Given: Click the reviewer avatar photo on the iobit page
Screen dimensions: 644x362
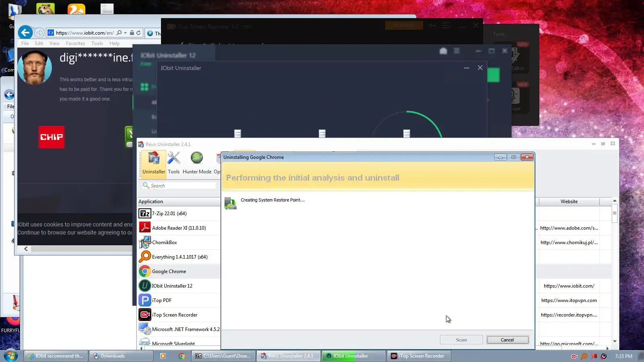Looking at the screenshot, I should [x=35, y=67].
